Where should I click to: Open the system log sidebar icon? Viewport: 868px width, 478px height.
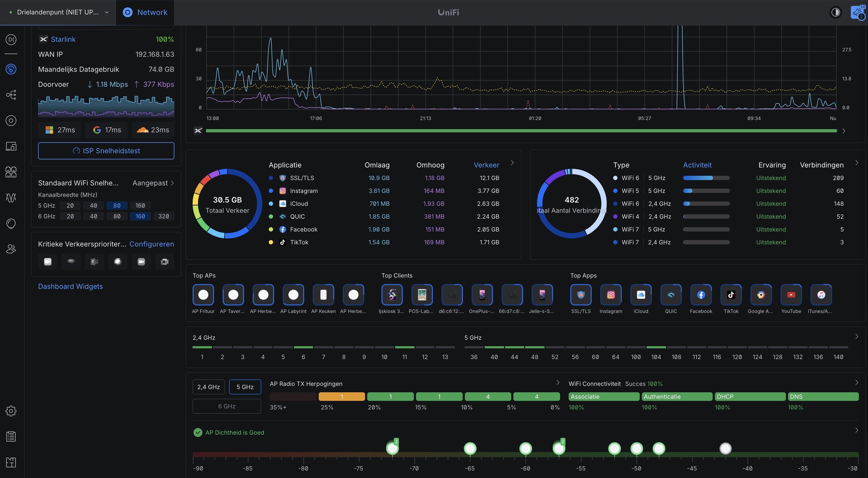tap(11, 436)
